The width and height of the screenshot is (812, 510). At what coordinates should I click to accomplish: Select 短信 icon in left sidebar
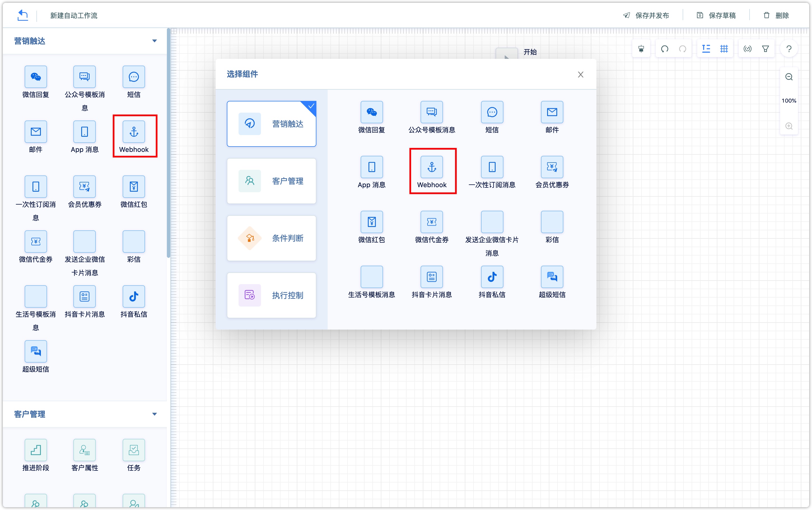[x=134, y=77]
